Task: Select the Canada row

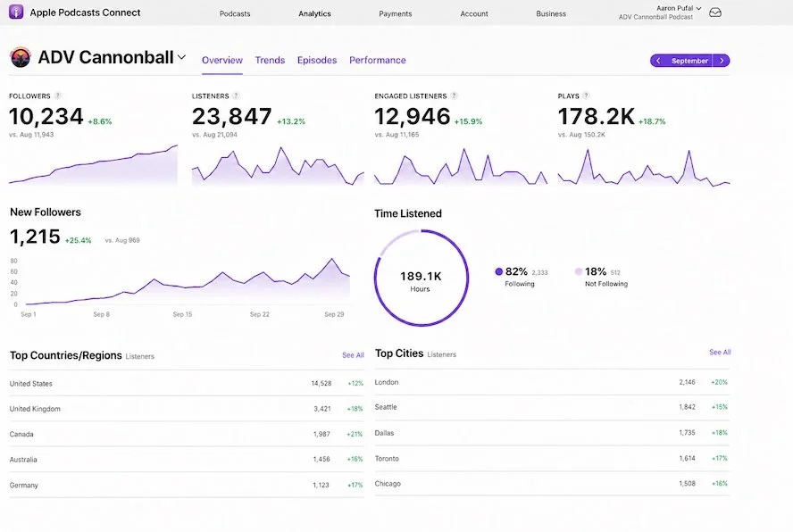Action: pyautogui.click(x=187, y=434)
